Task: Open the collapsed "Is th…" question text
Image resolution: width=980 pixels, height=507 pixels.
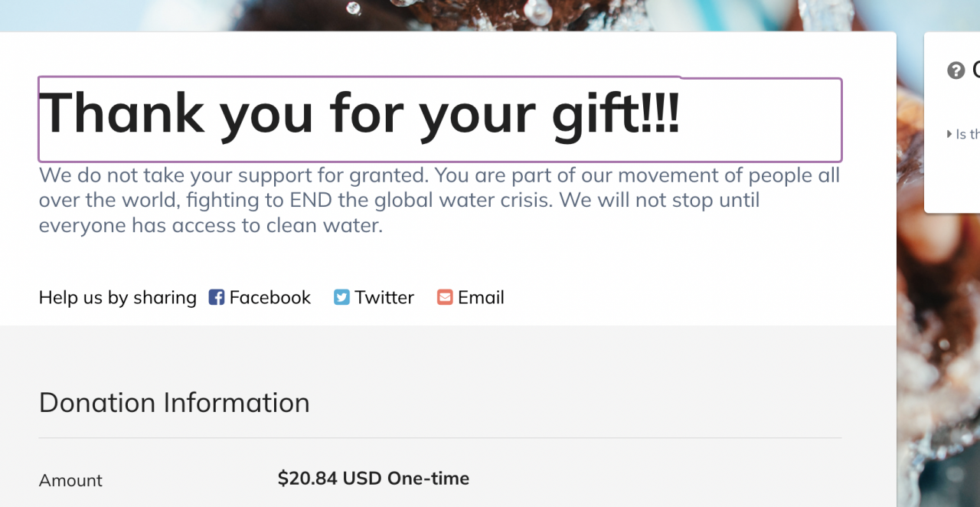Action: point(968,134)
